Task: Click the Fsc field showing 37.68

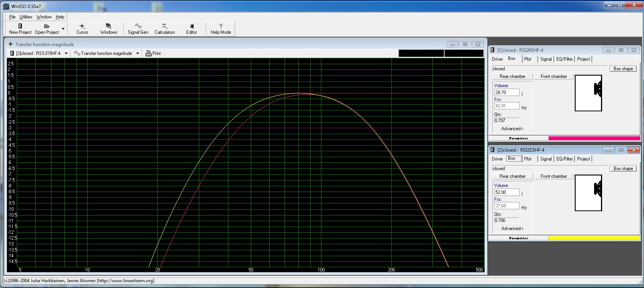Action: (507, 206)
